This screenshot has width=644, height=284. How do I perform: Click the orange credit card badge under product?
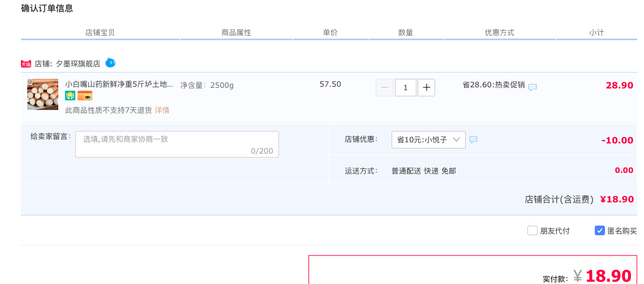click(85, 95)
